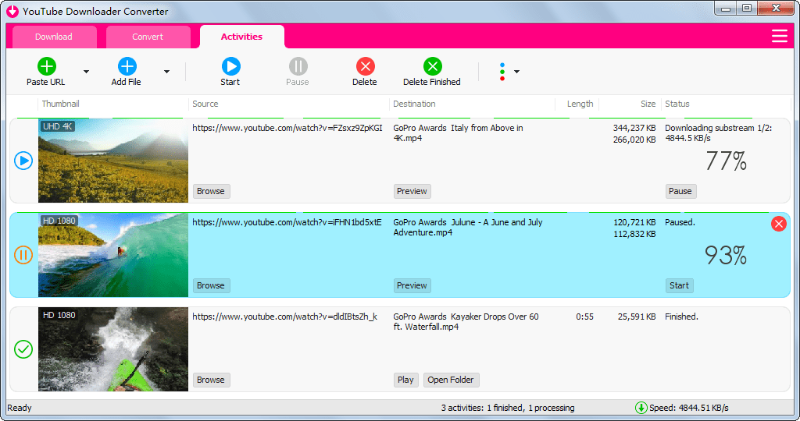This screenshot has width=800, height=421.
Task: Click the Start toolbar icon
Action: pos(231,66)
